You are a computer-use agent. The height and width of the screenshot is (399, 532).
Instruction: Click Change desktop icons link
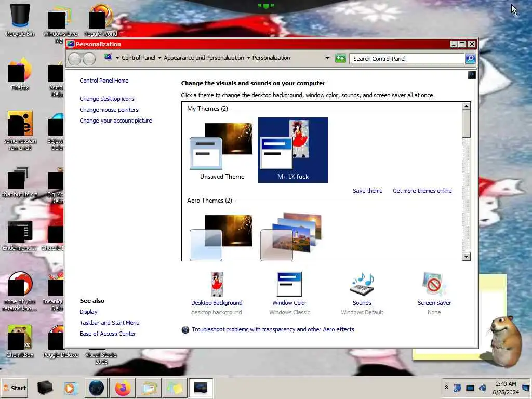coord(107,99)
